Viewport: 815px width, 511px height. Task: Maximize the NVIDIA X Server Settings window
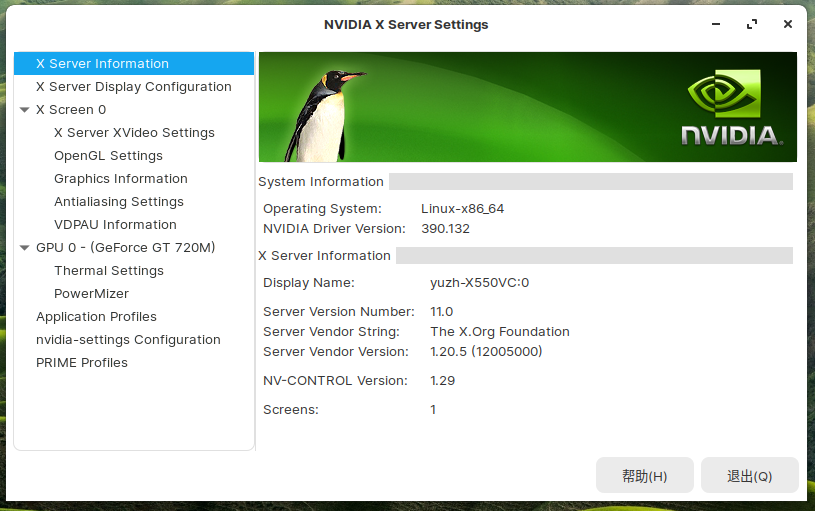click(x=752, y=24)
